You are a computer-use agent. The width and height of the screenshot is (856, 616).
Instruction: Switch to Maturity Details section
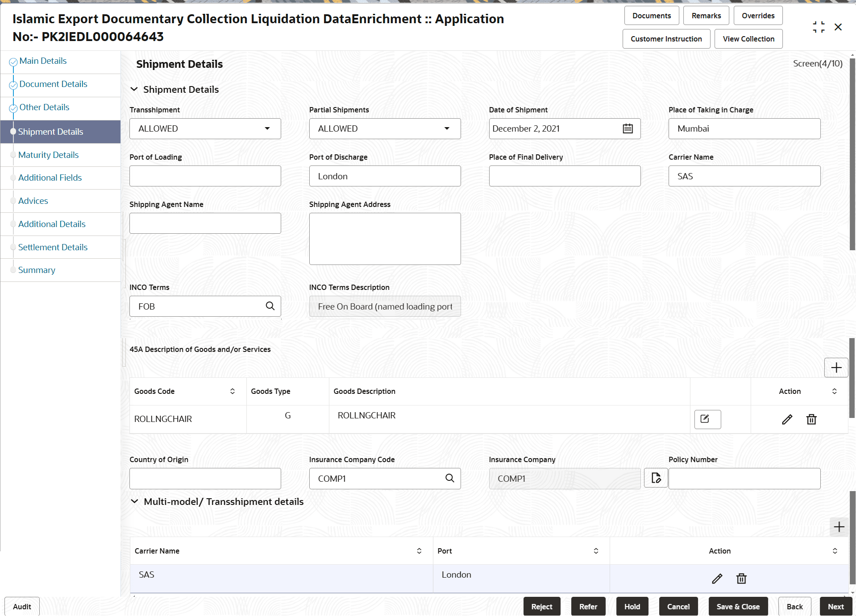tap(48, 155)
